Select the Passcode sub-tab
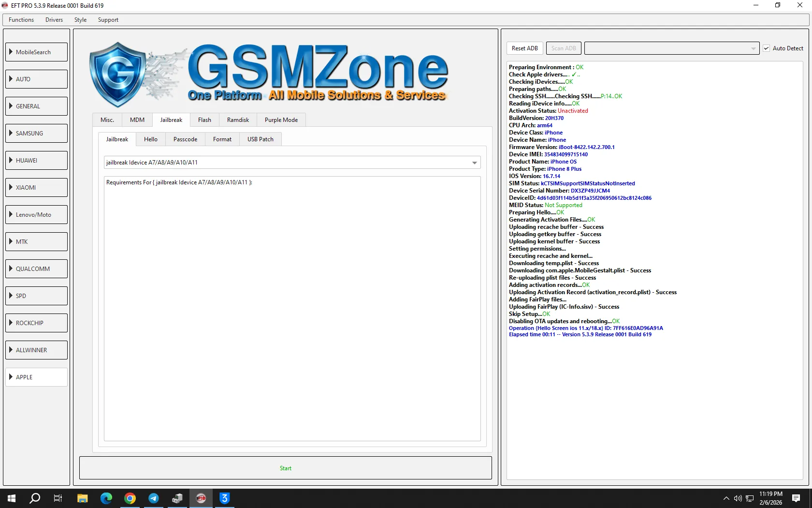The image size is (812, 508). [185, 139]
